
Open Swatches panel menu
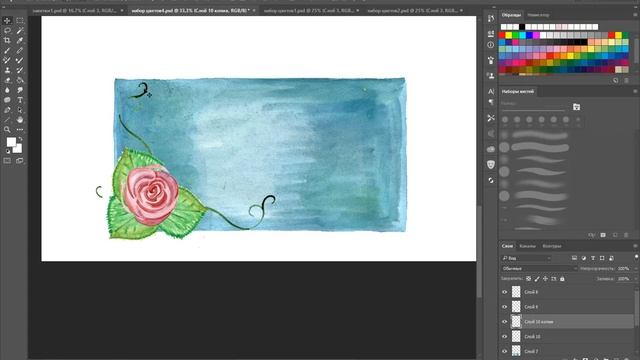tap(635, 15)
